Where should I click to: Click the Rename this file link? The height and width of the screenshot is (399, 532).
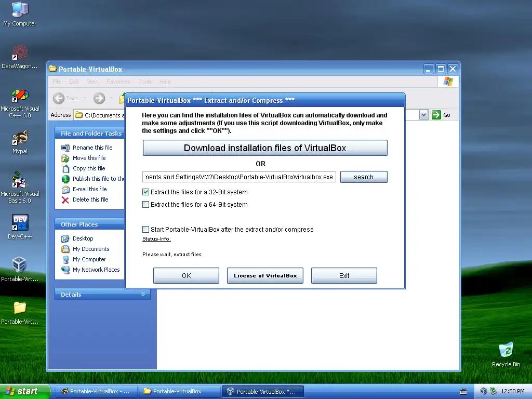click(x=92, y=148)
